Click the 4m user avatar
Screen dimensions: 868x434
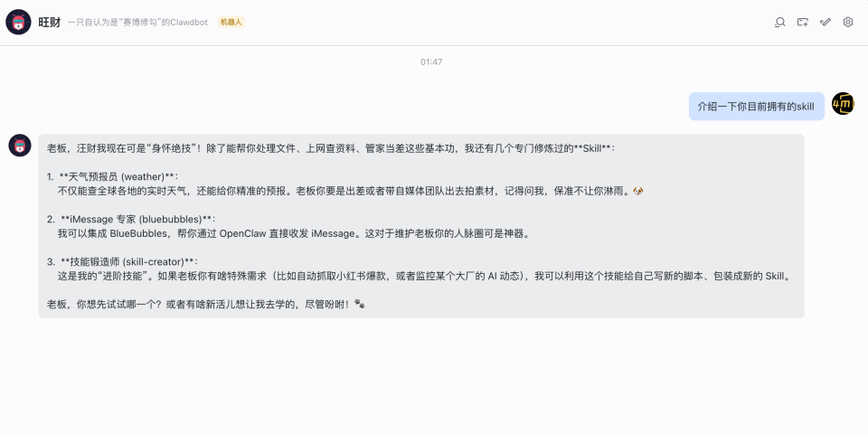[x=843, y=104]
